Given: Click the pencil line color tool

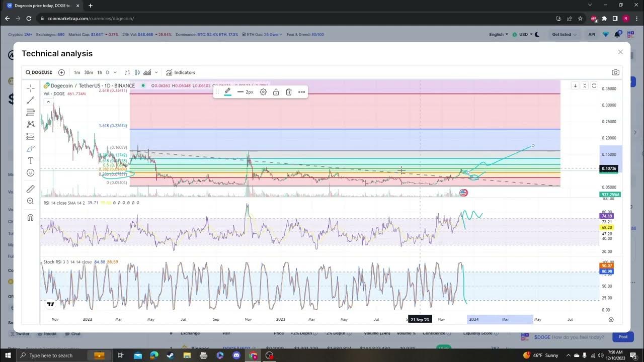Looking at the screenshot, I should pyautogui.click(x=227, y=92).
